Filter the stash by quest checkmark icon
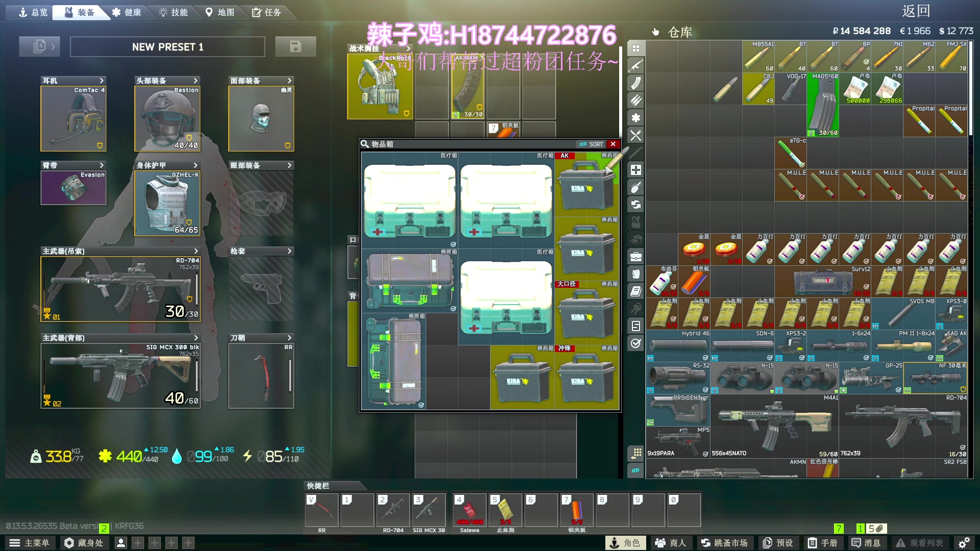This screenshot has width=980, height=551. point(635,343)
